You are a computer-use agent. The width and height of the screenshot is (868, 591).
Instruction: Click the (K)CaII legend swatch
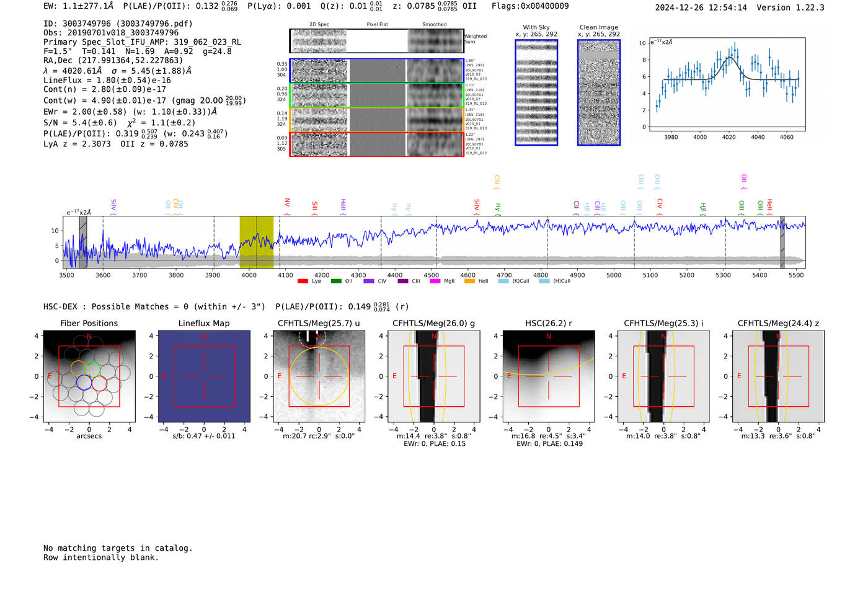503,281
